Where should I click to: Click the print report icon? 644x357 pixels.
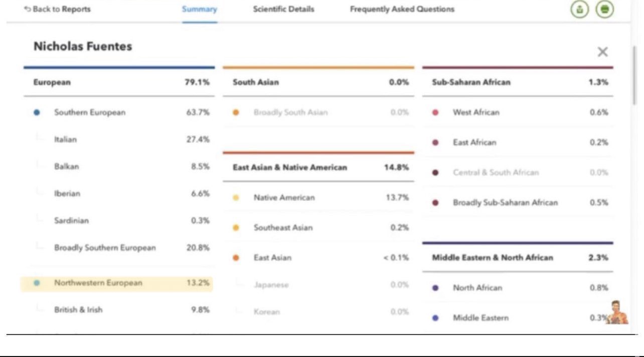tap(605, 9)
